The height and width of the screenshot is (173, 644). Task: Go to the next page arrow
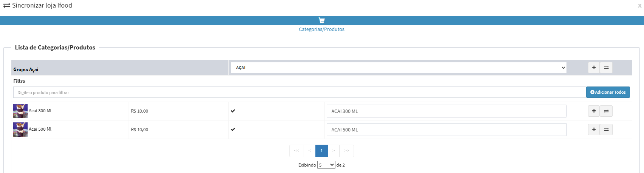coord(334,151)
